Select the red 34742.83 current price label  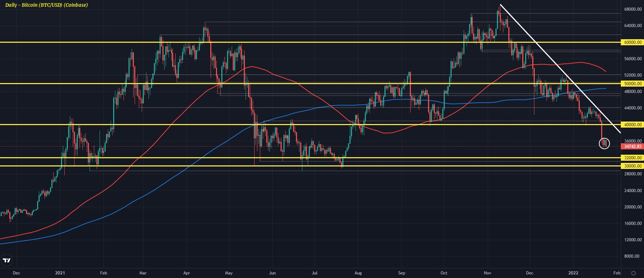coord(633,146)
